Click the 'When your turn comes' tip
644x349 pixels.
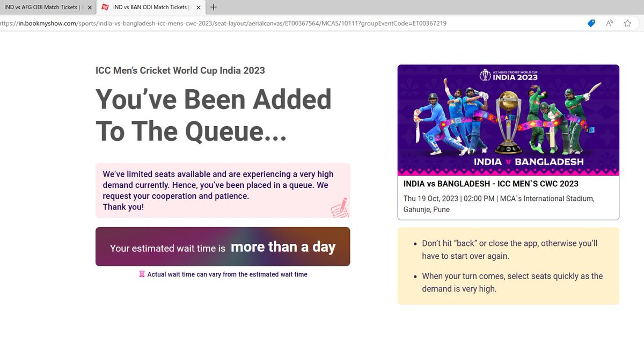(x=513, y=282)
